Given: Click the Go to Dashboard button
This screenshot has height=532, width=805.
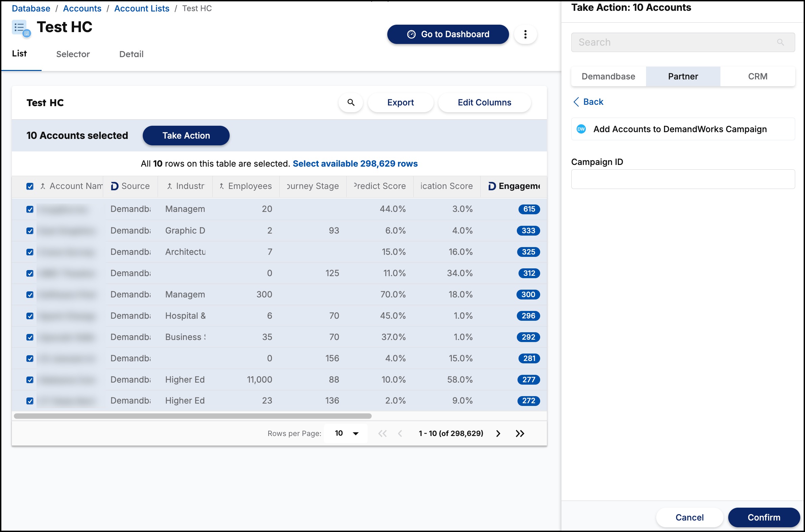Looking at the screenshot, I should [448, 34].
